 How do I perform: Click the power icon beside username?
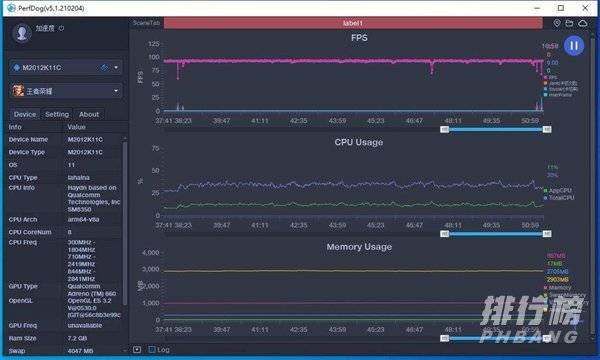pyautogui.click(x=61, y=28)
